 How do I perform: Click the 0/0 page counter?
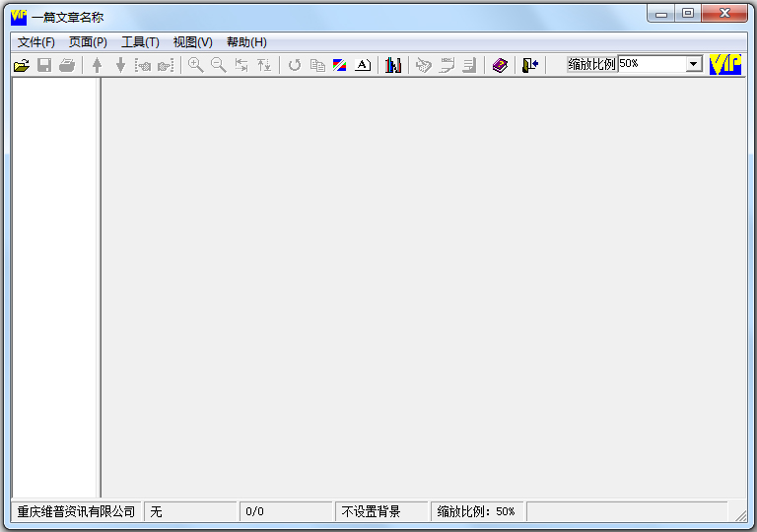coord(286,511)
